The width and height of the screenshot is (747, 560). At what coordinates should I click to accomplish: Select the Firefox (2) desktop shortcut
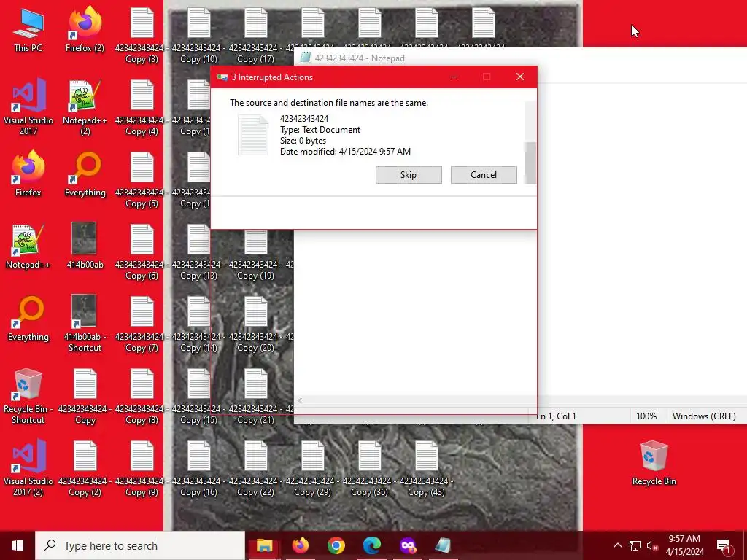[85, 30]
